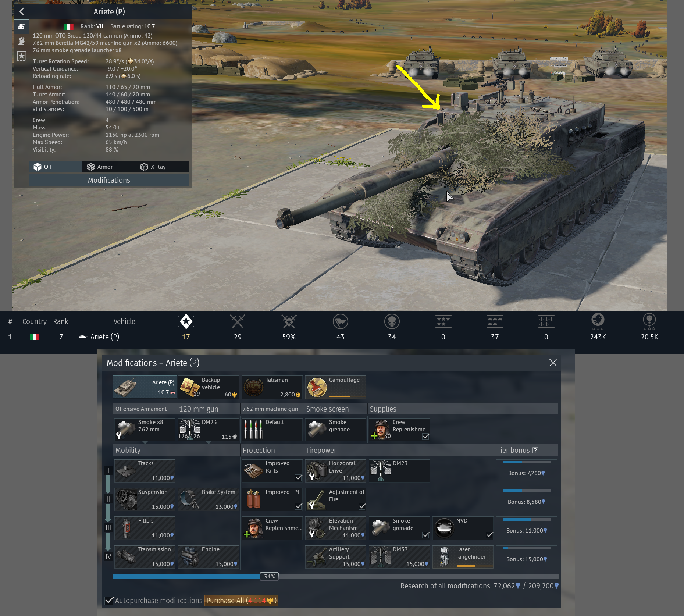Screen dimensions: 684x616
Task: Toggle Autopurchase modifications checkbox
Action: click(x=109, y=601)
